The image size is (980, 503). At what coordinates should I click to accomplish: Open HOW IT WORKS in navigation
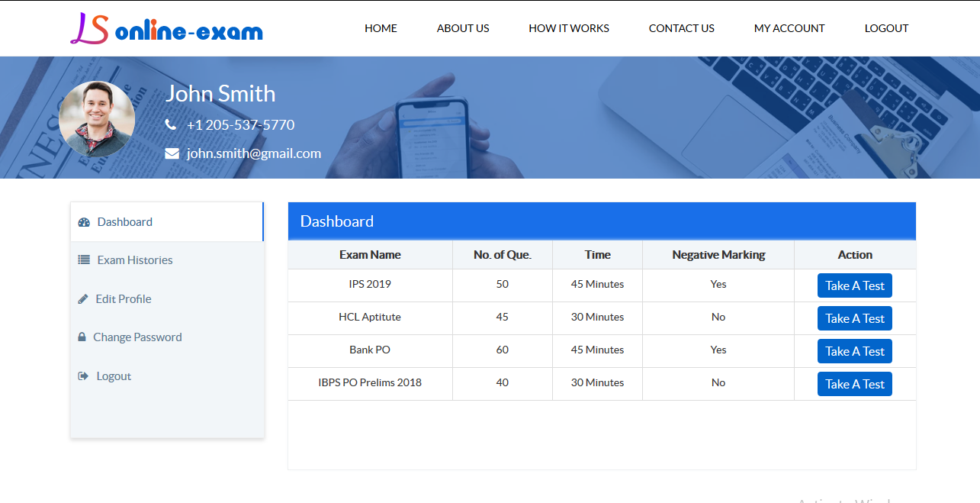(569, 28)
